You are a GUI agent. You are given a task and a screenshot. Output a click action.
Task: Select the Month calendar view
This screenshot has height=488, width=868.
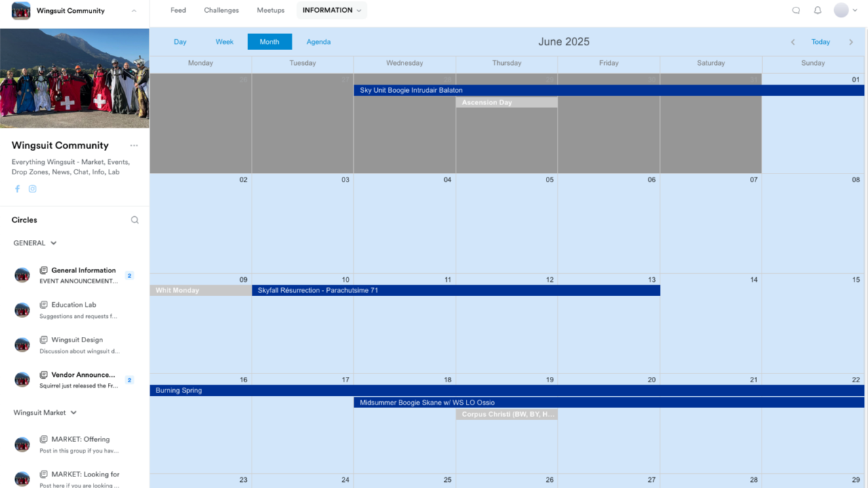pyautogui.click(x=269, y=41)
